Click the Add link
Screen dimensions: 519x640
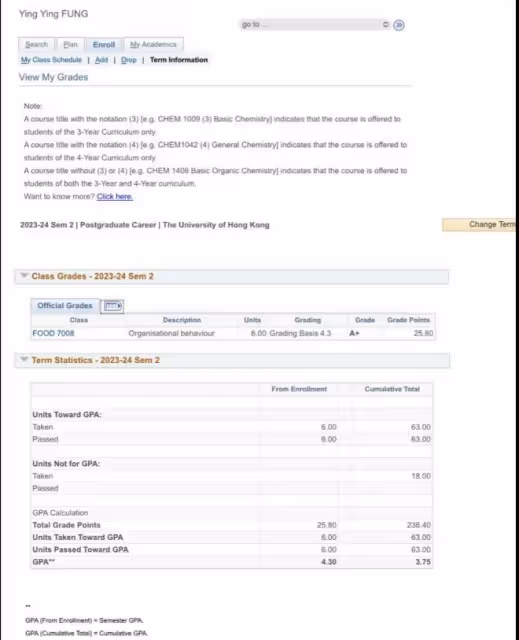101,60
